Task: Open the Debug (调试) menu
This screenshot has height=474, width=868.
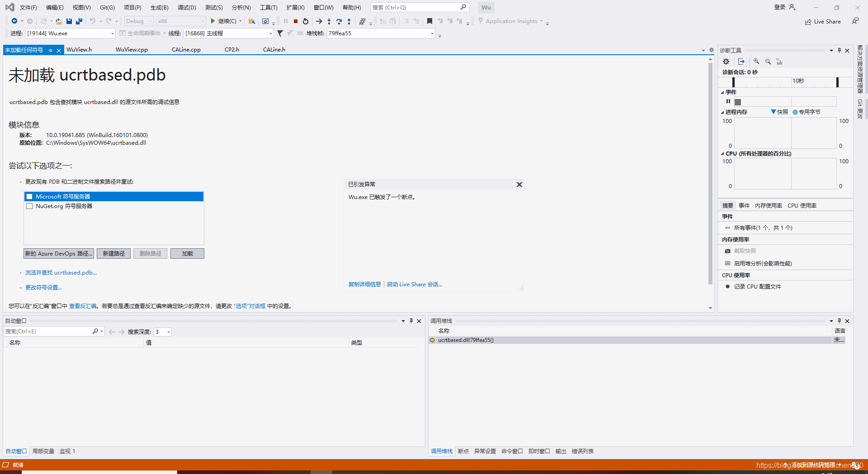Action: click(187, 8)
